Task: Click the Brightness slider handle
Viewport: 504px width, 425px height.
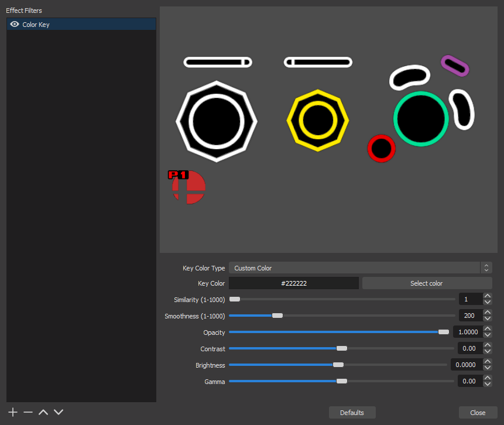Action: click(338, 365)
